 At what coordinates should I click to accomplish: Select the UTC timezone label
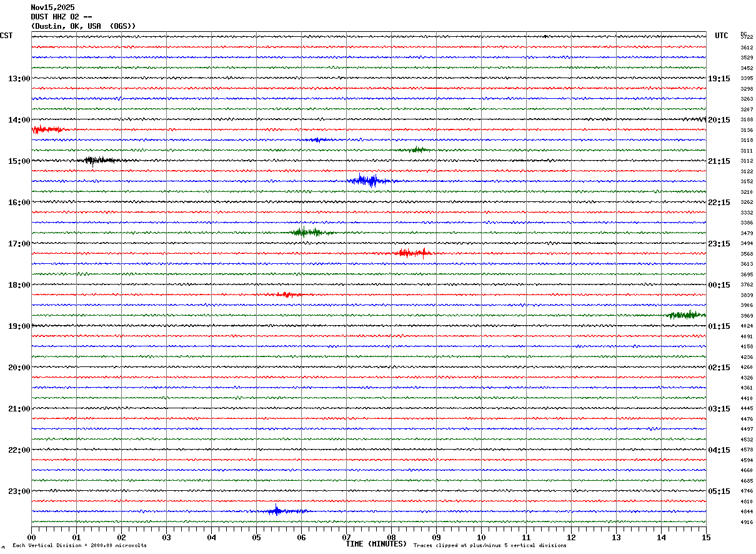pyautogui.click(x=722, y=36)
